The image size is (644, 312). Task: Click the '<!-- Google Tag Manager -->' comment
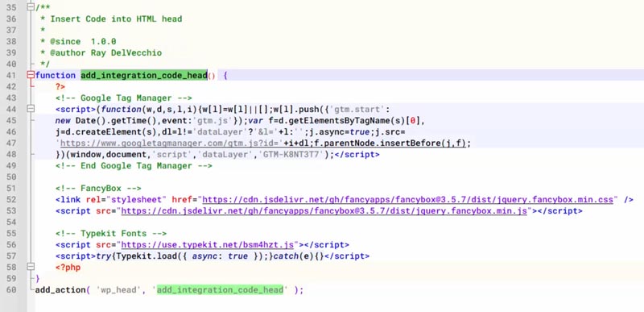click(x=124, y=98)
